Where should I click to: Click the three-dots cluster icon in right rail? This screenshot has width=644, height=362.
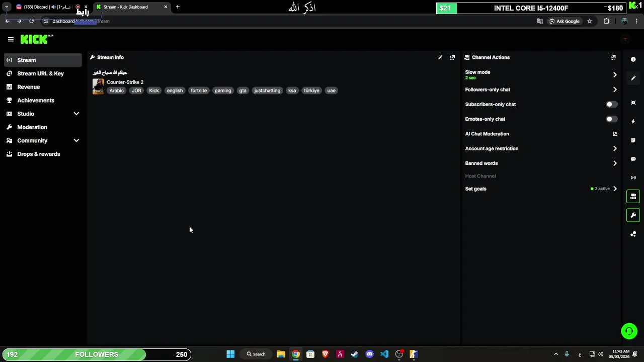click(x=633, y=234)
